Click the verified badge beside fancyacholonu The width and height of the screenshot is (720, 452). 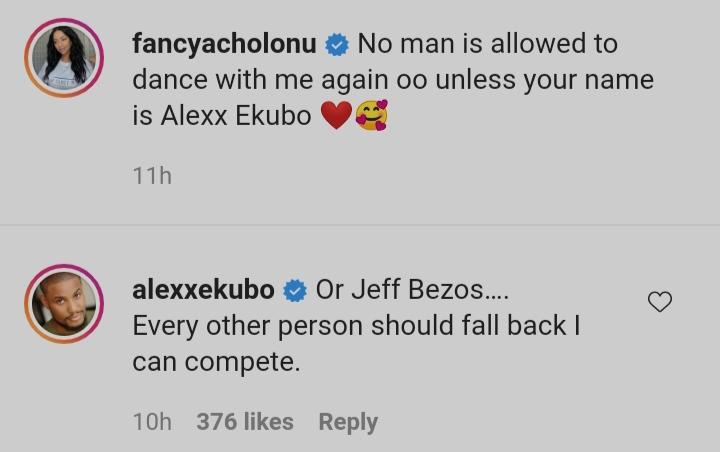point(337,45)
